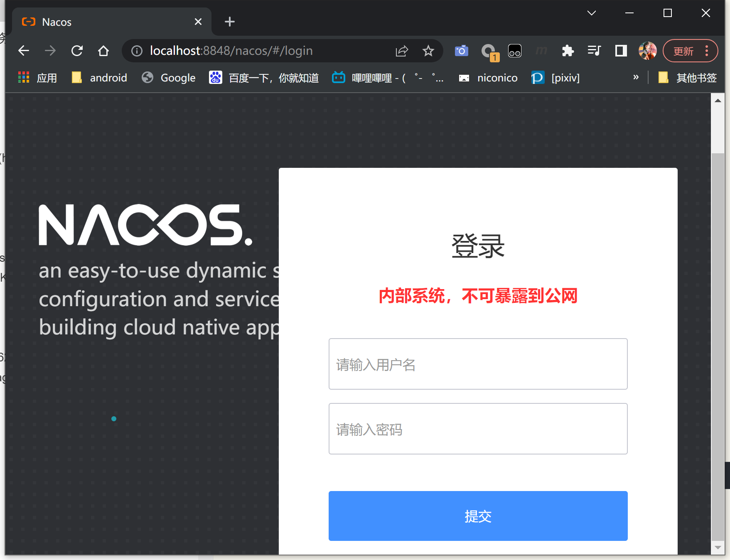Toggle the bookmark star for this page

[428, 51]
